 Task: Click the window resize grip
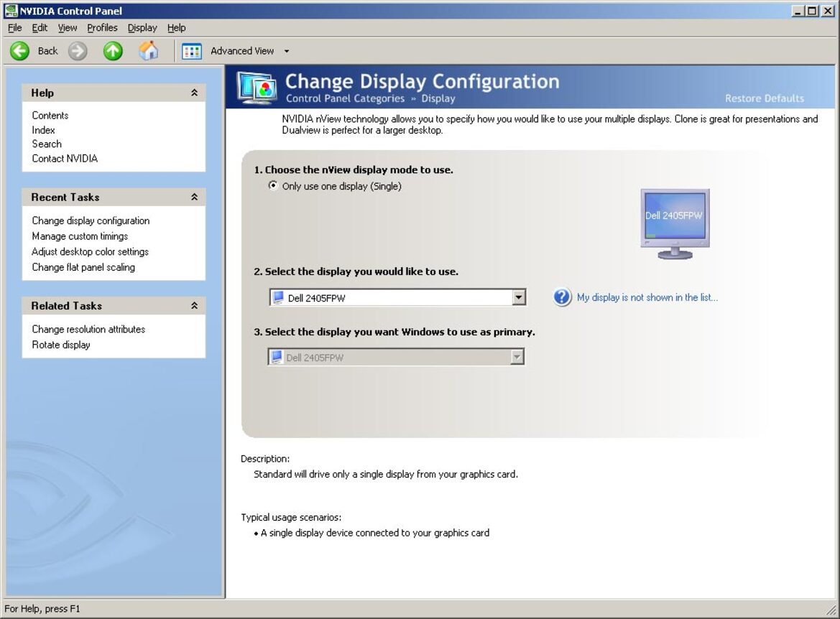click(x=831, y=610)
